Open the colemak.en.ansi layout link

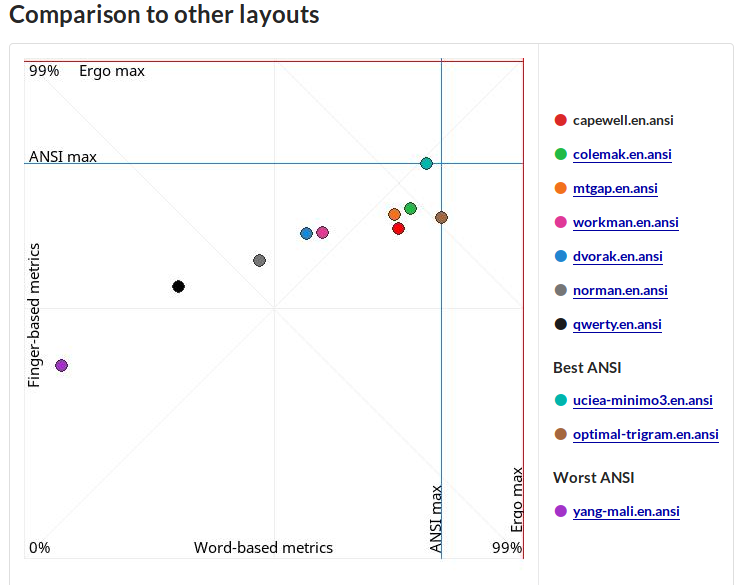tap(622, 154)
